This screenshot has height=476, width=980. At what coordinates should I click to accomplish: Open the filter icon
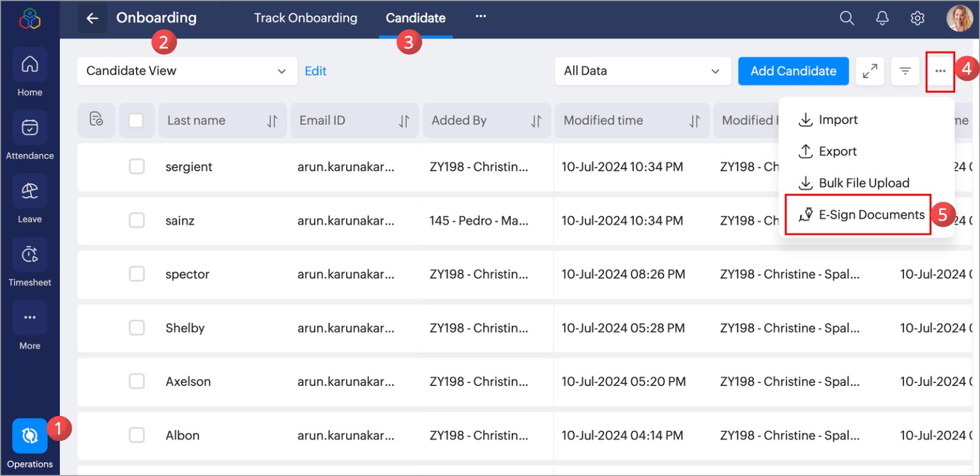point(905,71)
